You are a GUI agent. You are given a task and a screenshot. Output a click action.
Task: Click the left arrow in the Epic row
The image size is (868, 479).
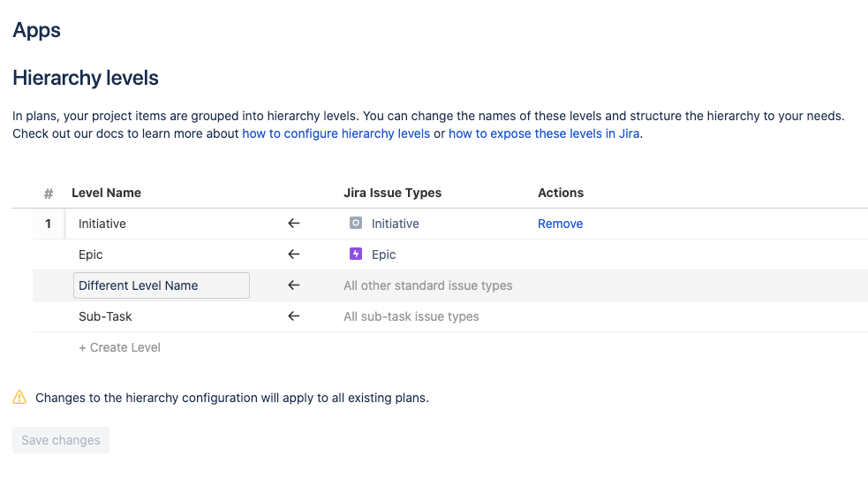pyautogui.click(x=294, y=255)
